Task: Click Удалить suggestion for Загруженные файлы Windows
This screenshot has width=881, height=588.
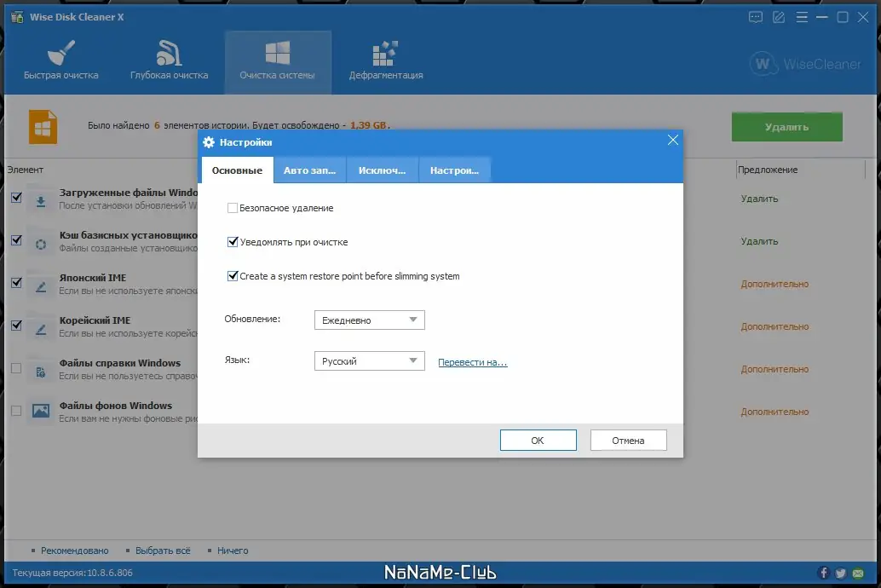Action: [759, 199]
